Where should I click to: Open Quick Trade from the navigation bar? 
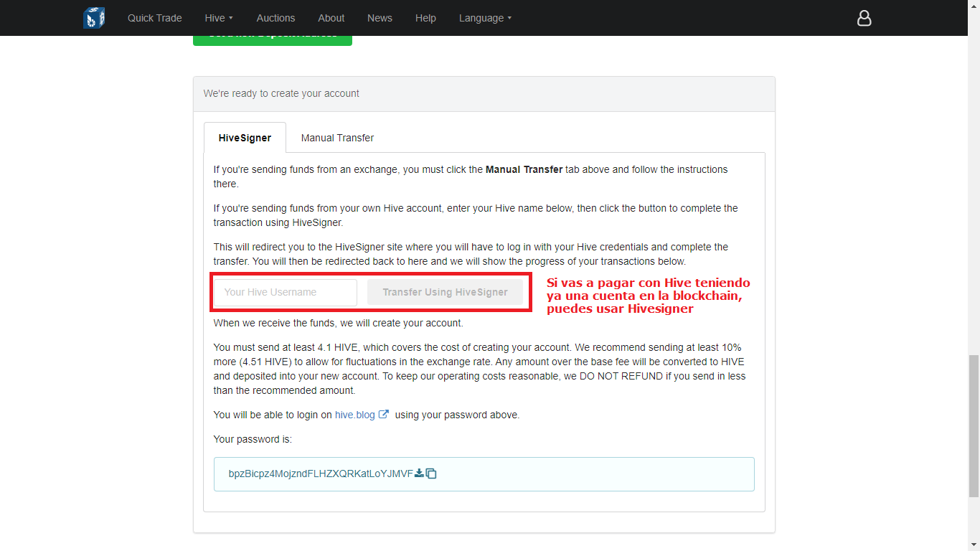click(155, 18)
